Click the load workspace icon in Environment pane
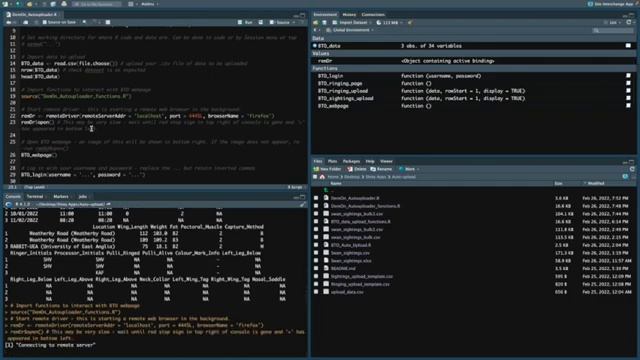The height and width of the screenshot is (360, 640). pyautogui.click(x=316, y=22)
